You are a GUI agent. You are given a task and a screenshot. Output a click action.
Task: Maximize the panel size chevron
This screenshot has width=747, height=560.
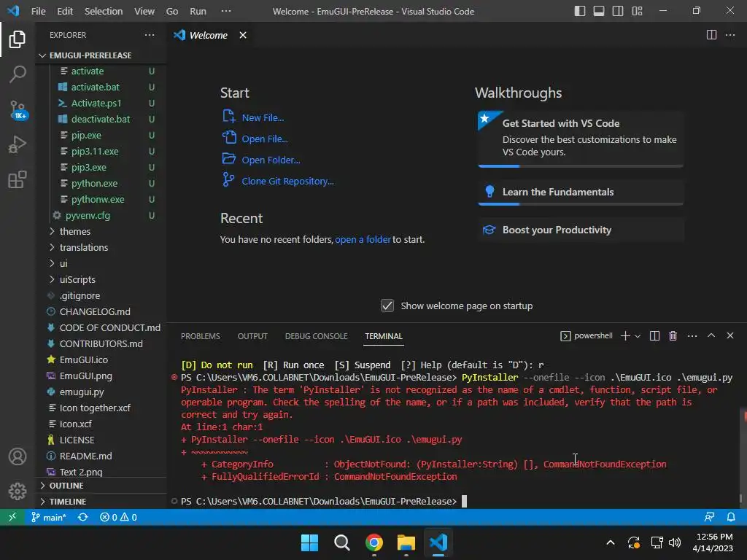[x=711, y=335]
